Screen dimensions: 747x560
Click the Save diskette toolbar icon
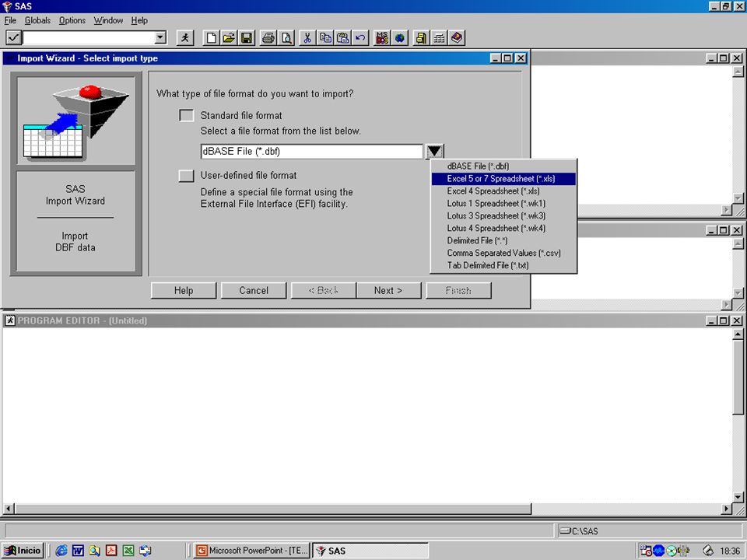[x=247, y=37]
